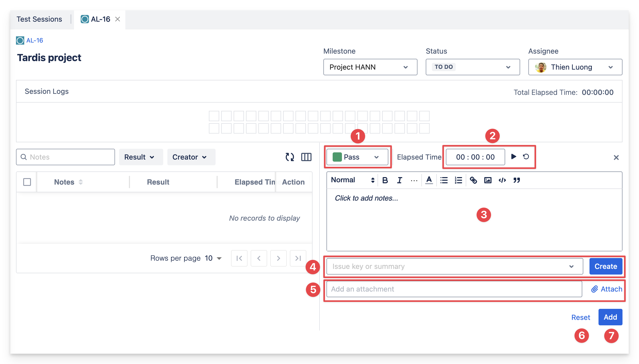Insert a link in the notes
Image resolution: width=639 pixels, height=364 pixels.
[473, 180]
